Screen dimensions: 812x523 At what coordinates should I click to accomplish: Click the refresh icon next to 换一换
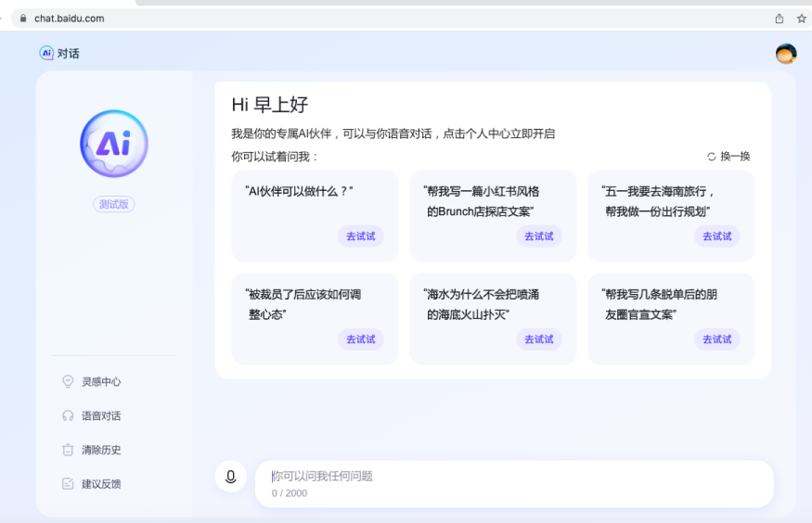(x=712, y=156)
